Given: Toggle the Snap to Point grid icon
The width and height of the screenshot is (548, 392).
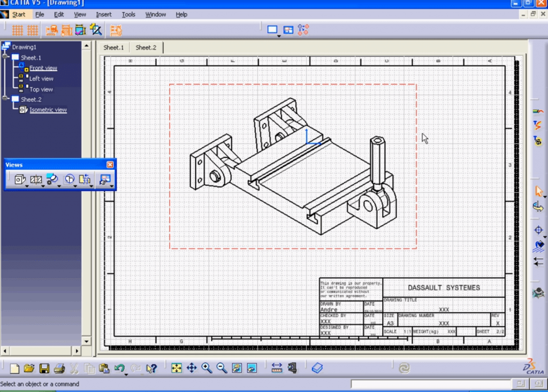Looking at the screenshot, I should [x=33, y=30].
